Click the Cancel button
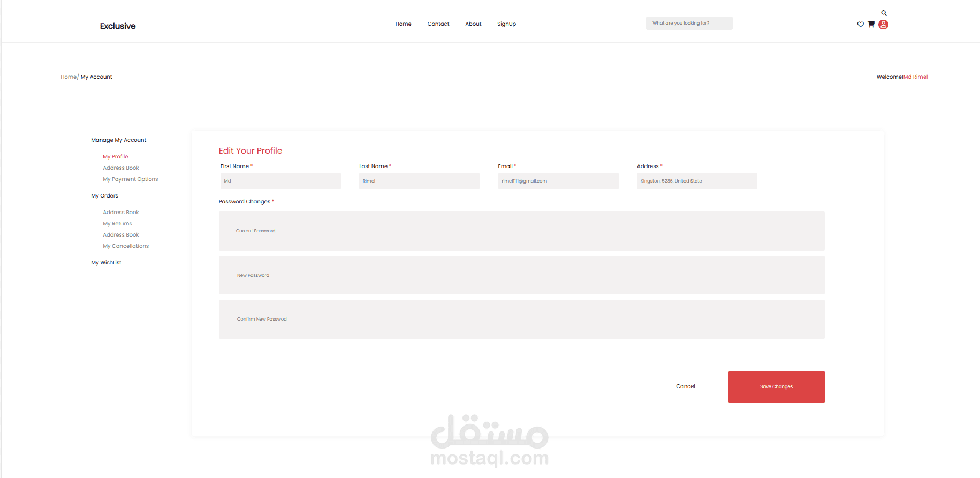The width and height of the screenshot is (980, 478). 686,386
